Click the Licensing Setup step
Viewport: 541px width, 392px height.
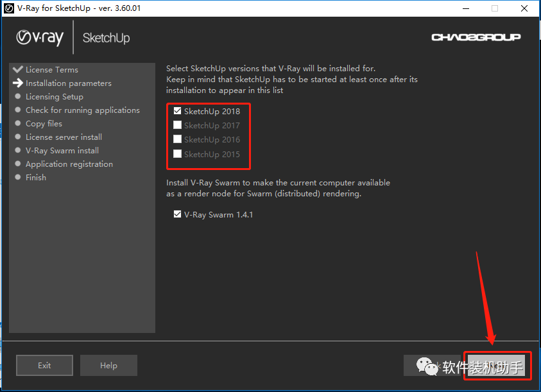point(55,97)
